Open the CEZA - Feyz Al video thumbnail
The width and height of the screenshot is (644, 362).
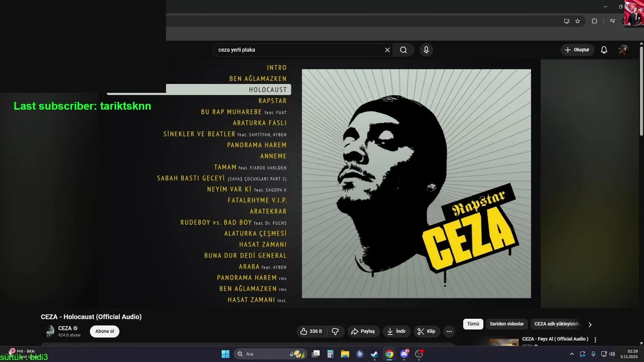click(504, 343)
